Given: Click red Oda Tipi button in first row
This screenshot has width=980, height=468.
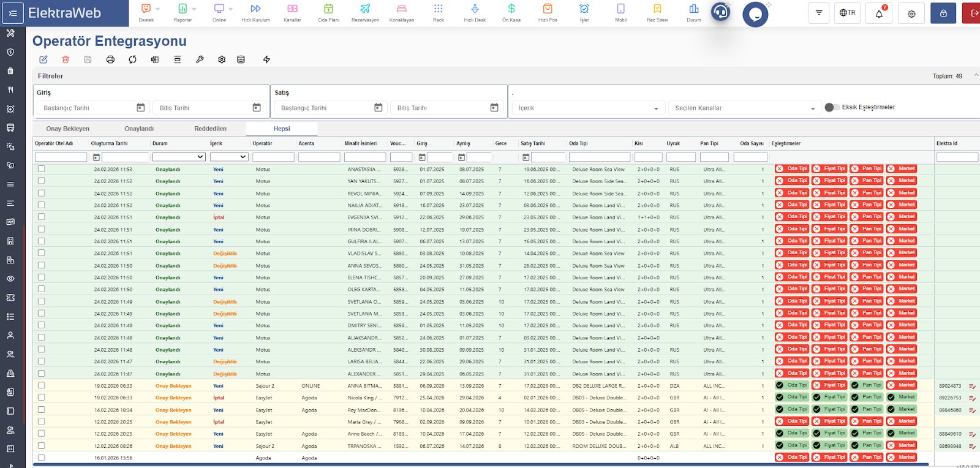Looking at the screenshot, I should click(791, 169).
